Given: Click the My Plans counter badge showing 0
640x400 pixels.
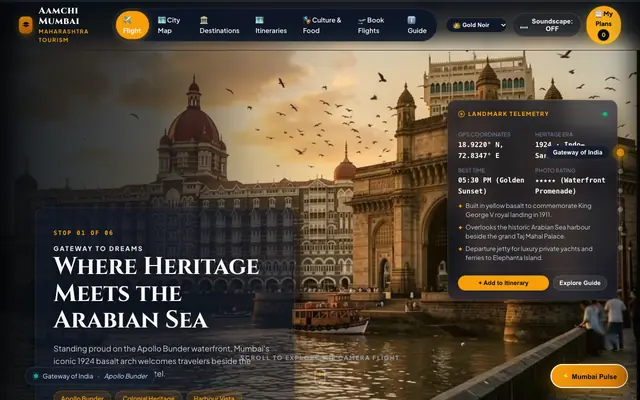Looking at the screenshot, I should [603, 35].
